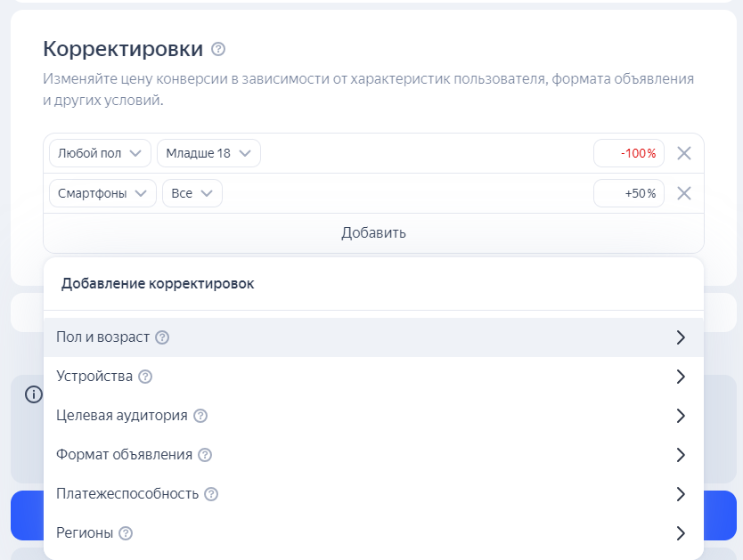The height and width of the screenshot is (560, 743).
Task: Open Смартфоны device dropdown
Action: 102,193
